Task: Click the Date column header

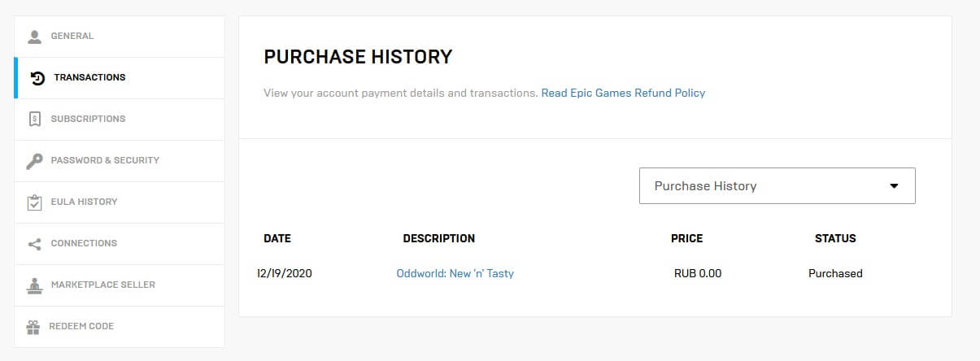Action: click(277, 239)
